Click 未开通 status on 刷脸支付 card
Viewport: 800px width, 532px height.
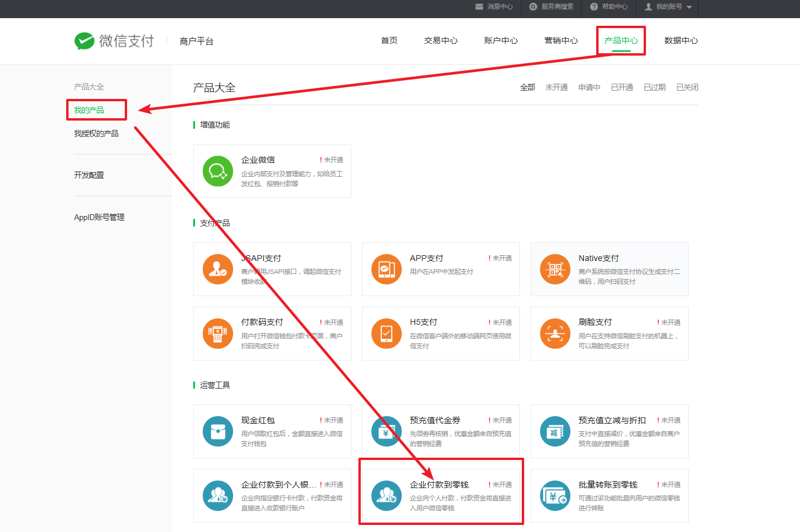(x=669, y=322)
